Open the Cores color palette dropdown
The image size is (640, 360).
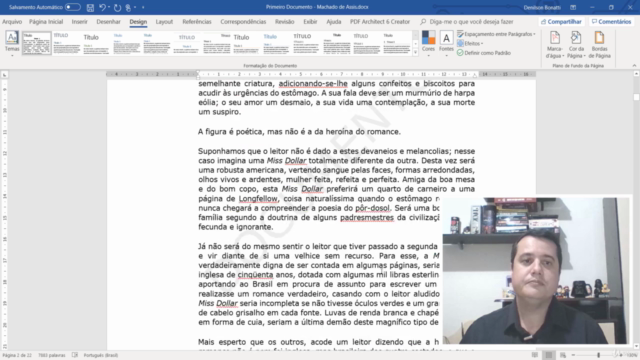(428, 43)
